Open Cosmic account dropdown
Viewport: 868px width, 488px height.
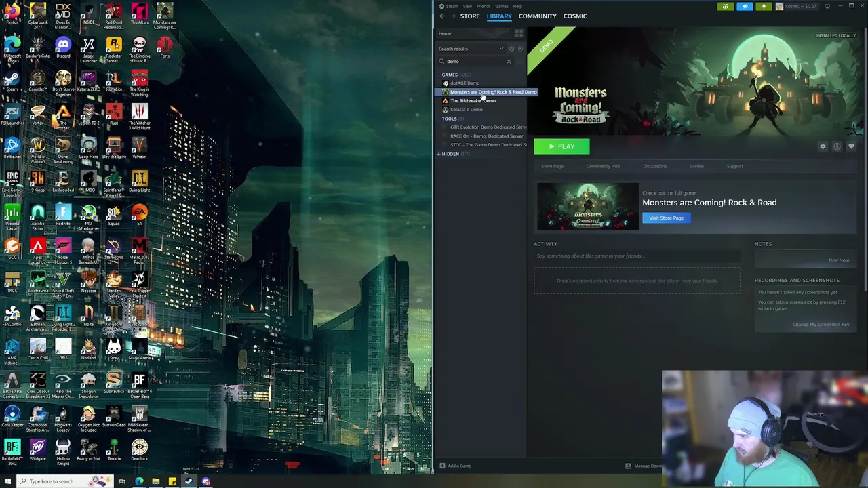pos(800,6)
